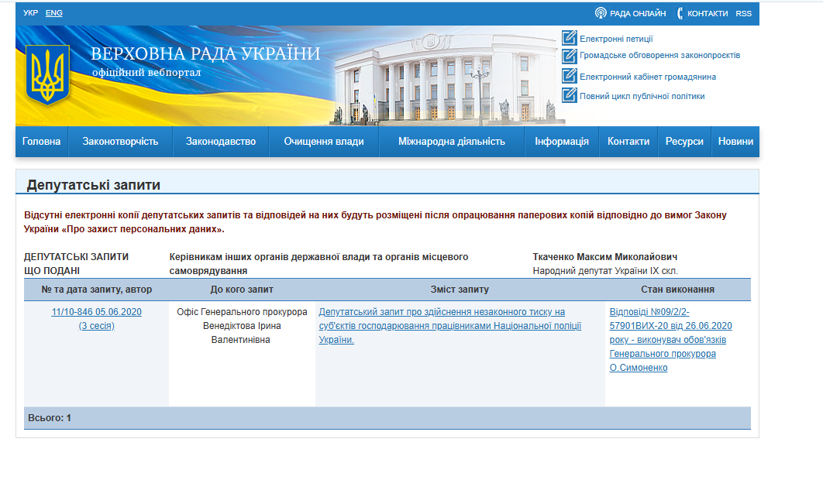The height and width of the screenshot is (504, 823).
Task: Click the Зміст запиту column header
Action: point(460,290)
